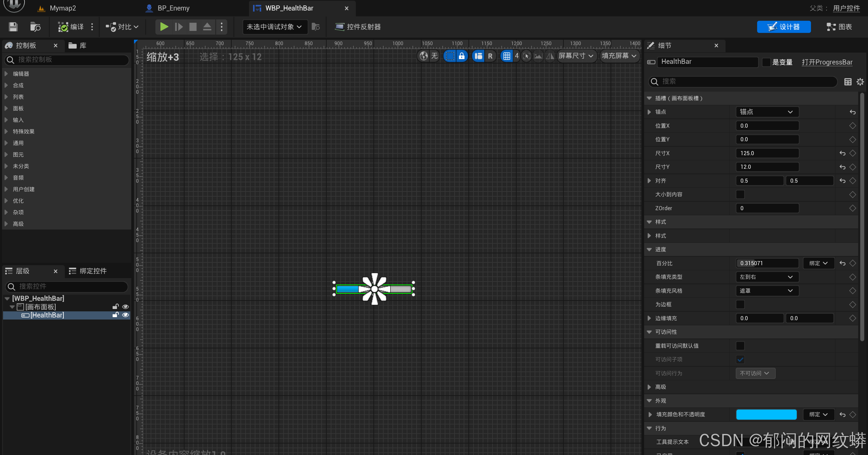Viewport: 868px width, 455px height.
Task: Click the Save asset floppy icon
Action: pyautogui.click(x=13, y=27)
